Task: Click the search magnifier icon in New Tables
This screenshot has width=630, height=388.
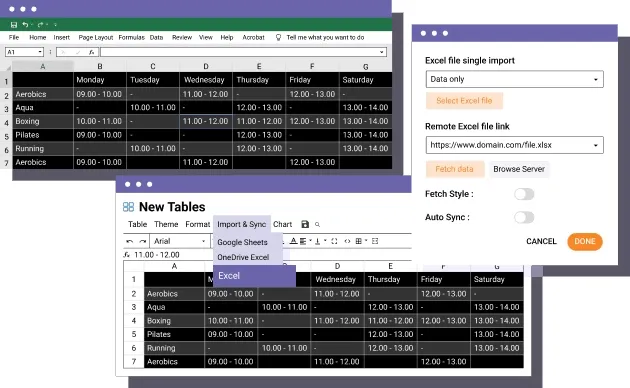Action: 317,225
